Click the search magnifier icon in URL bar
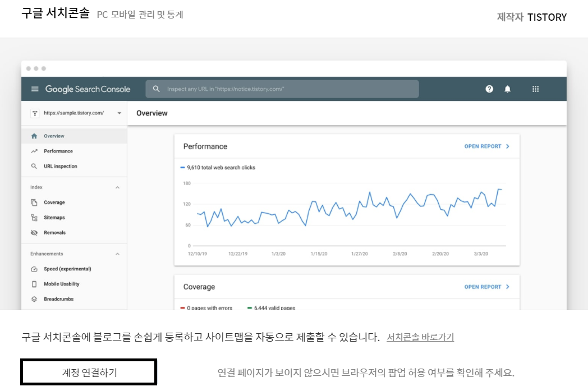This screenshot has height=391, width=588. coord(157,89)
